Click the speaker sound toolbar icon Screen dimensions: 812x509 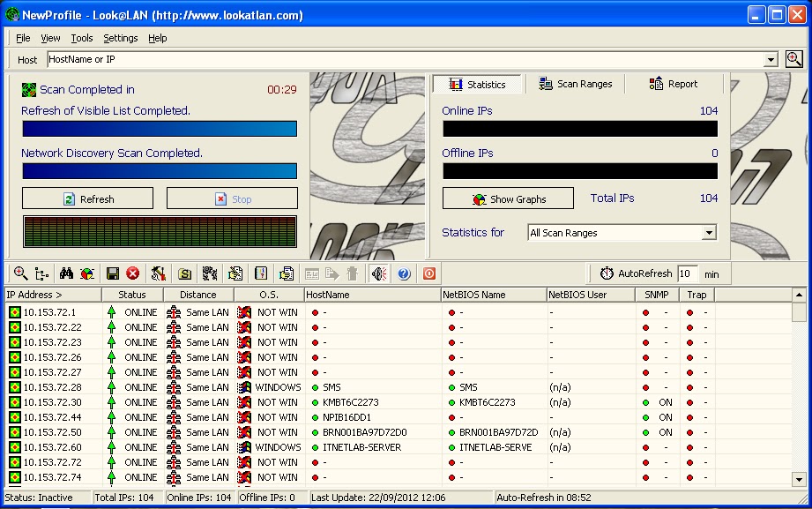click(378, 274)
